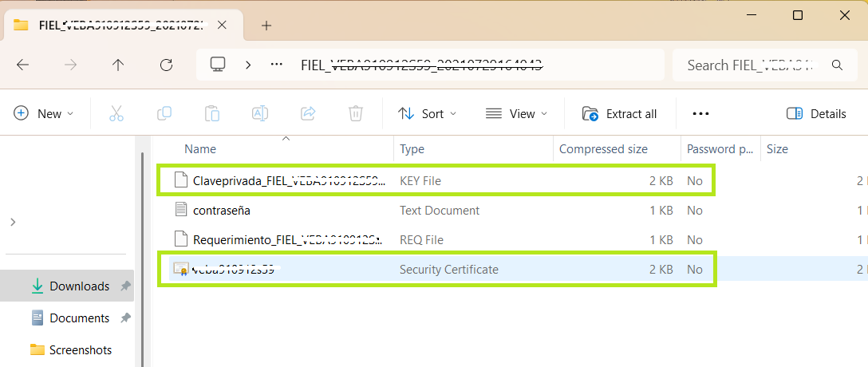This screenshot has height=367, width=868.
Task: Select Downloads in the sidebar
Action: [79, 286]
